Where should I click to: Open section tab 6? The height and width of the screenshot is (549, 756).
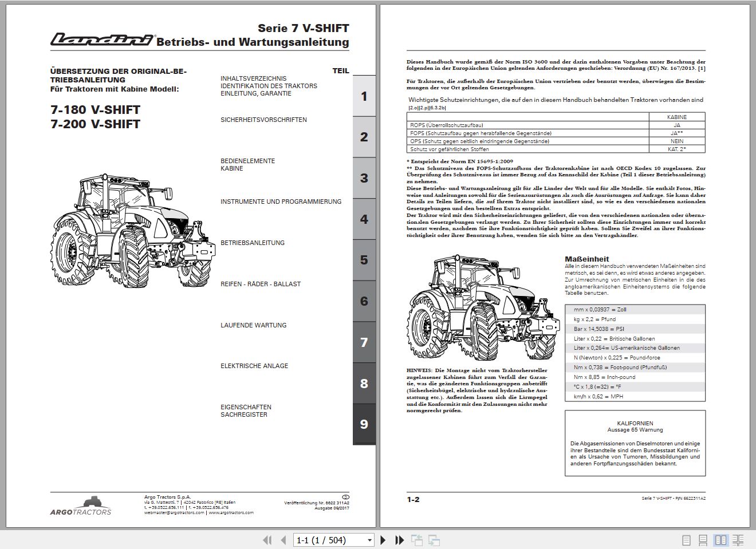click(364, 301)
